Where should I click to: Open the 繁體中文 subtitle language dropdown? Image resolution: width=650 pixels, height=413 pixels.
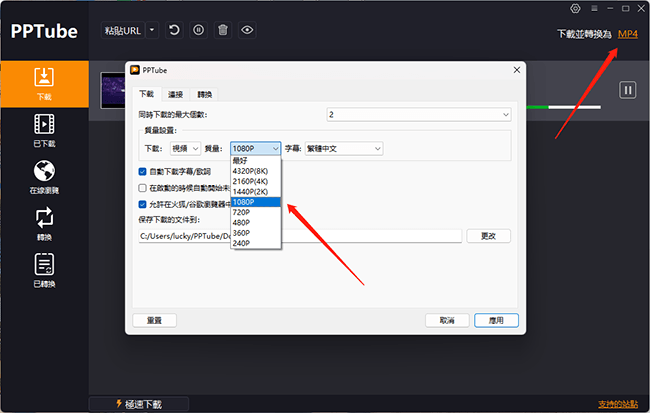click(344, 148)
